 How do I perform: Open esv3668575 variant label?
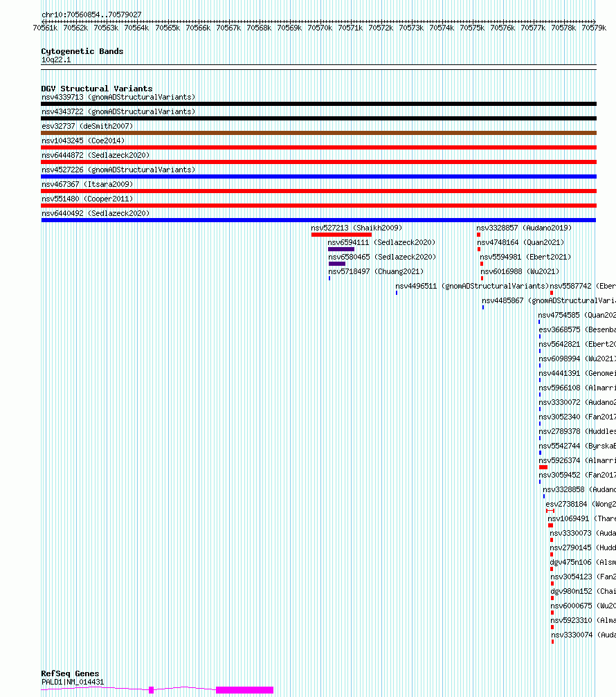click(x=577, y=330)
